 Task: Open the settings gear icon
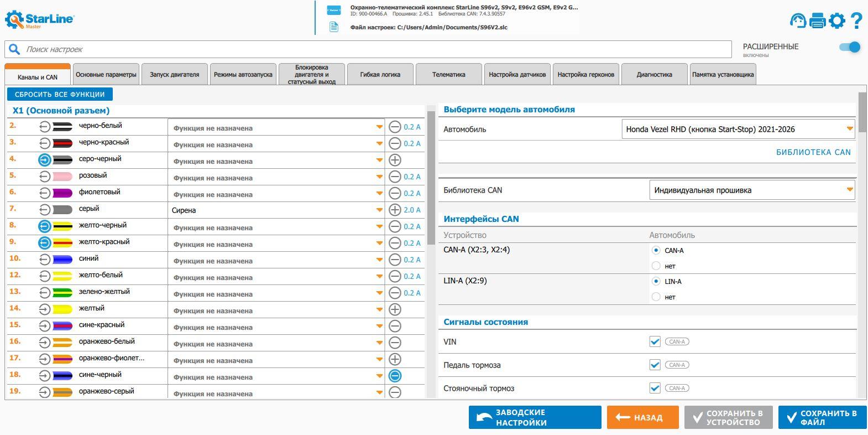[837, 20]
